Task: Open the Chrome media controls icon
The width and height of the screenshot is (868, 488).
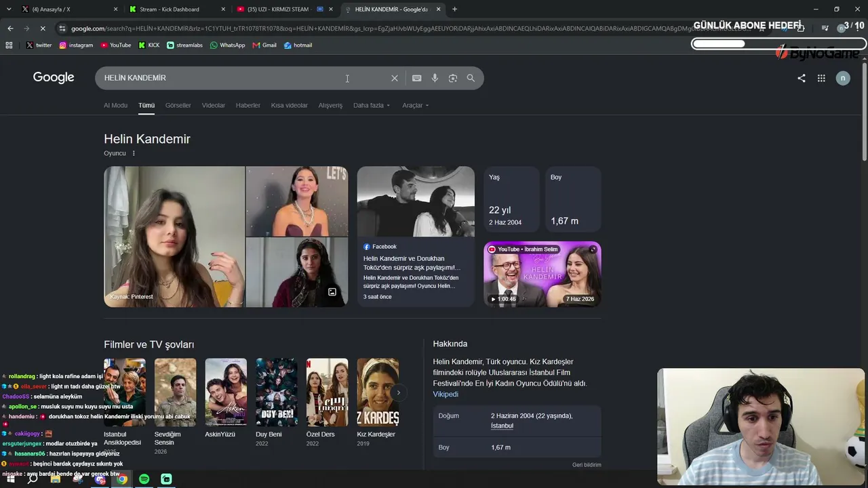Action: (x=825, y=28)
